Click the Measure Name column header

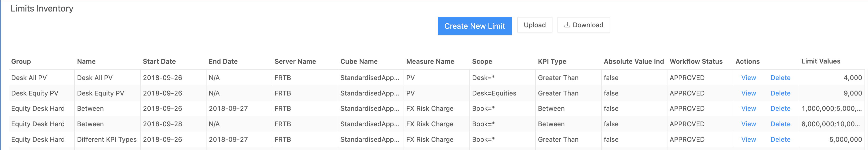click(x=430, y=61)
